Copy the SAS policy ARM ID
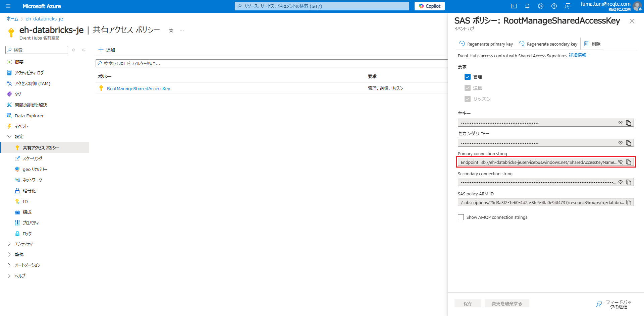644x316 pixels. [x=629, y=202]
